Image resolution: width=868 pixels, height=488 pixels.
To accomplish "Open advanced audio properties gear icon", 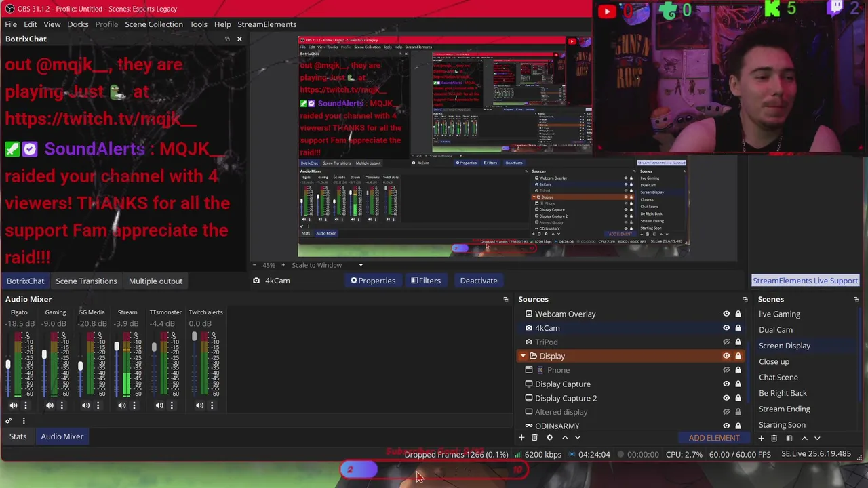I will point(9,421).
